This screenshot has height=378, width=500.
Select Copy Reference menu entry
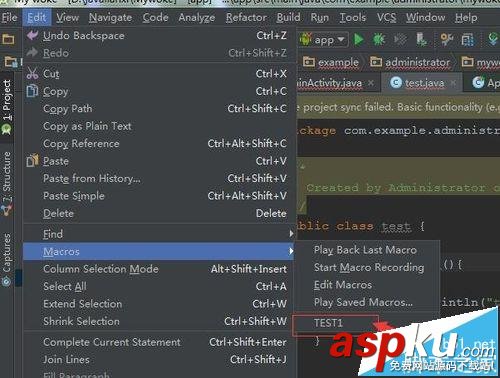(x=157, y=144)
